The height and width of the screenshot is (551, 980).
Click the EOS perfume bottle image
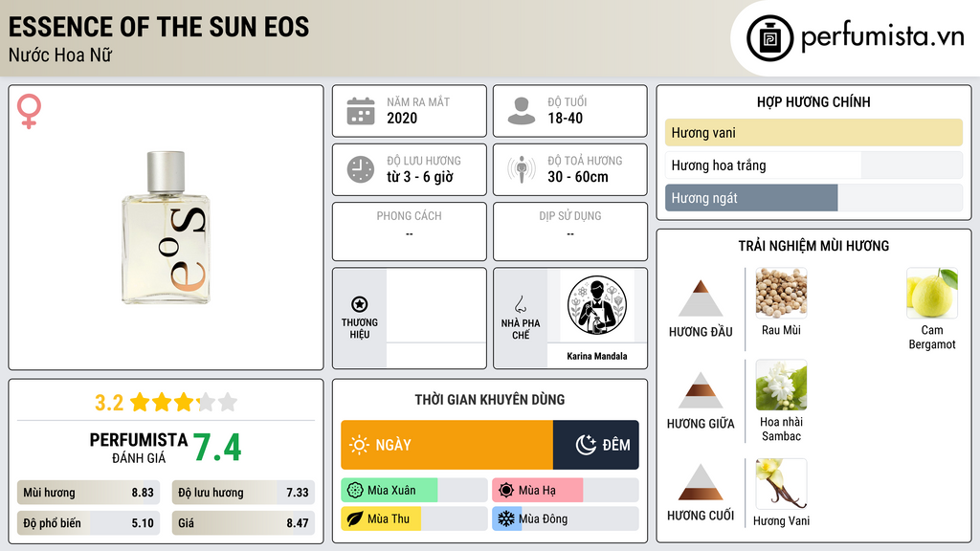(166, 228)
